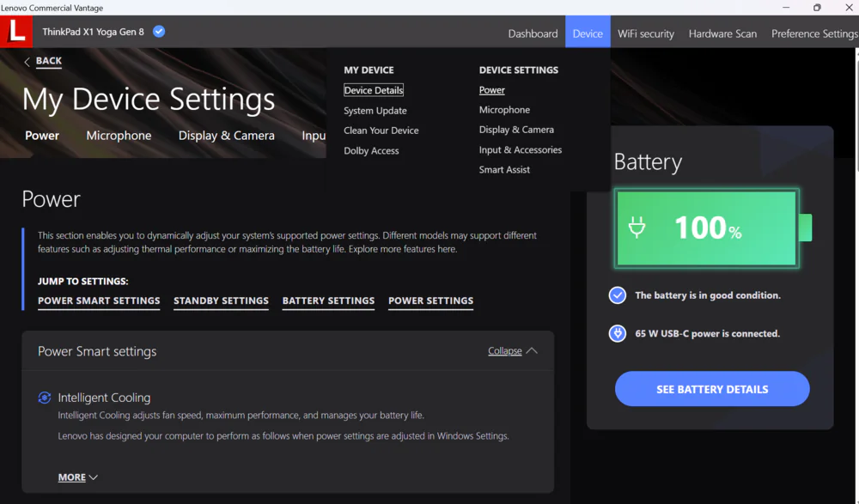
Task: Open Smart Assist from the menu
Action: pos(504,170)
